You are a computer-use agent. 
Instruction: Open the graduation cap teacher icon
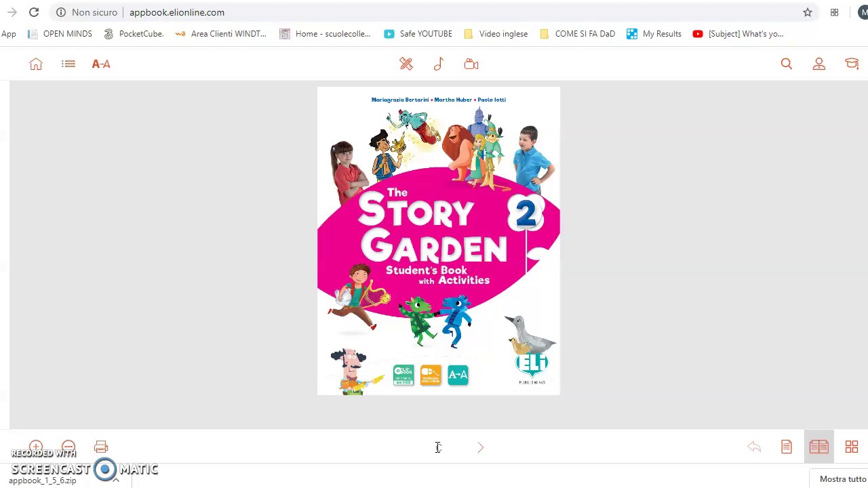[852, 64]
